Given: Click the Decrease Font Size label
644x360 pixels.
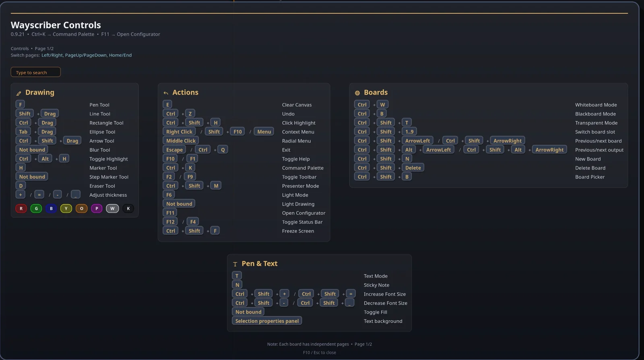Looking at the screenshot, I should click(386, 303).
